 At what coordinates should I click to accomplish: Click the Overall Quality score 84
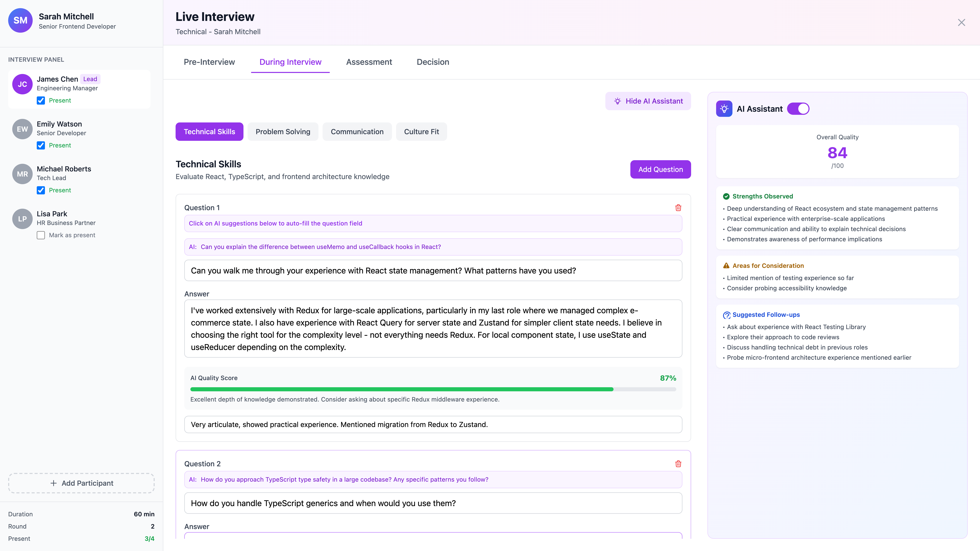click(837, 153)
